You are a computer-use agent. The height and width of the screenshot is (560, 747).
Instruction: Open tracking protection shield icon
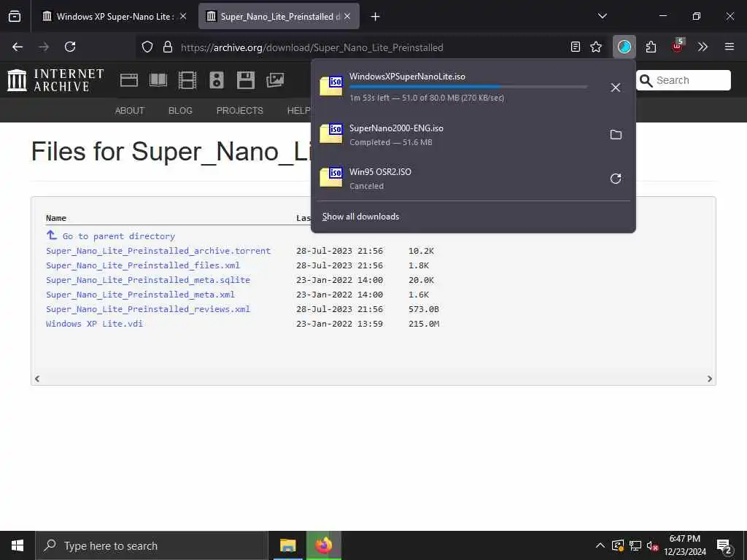tap(147, 47)
